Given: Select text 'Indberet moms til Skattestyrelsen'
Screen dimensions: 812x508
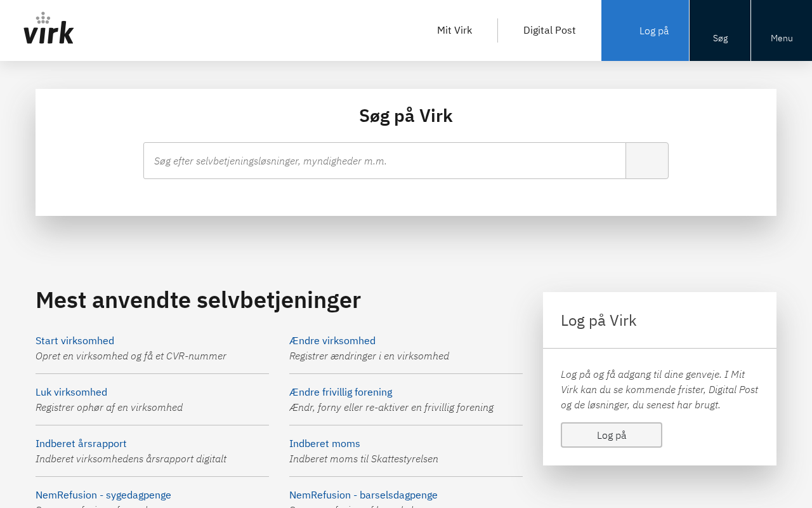Looking at the screenshot, I should (x=363, y=458).
